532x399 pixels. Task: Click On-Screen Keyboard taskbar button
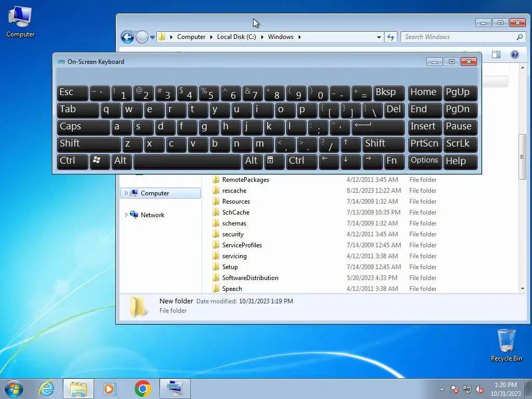click(175, 389)
